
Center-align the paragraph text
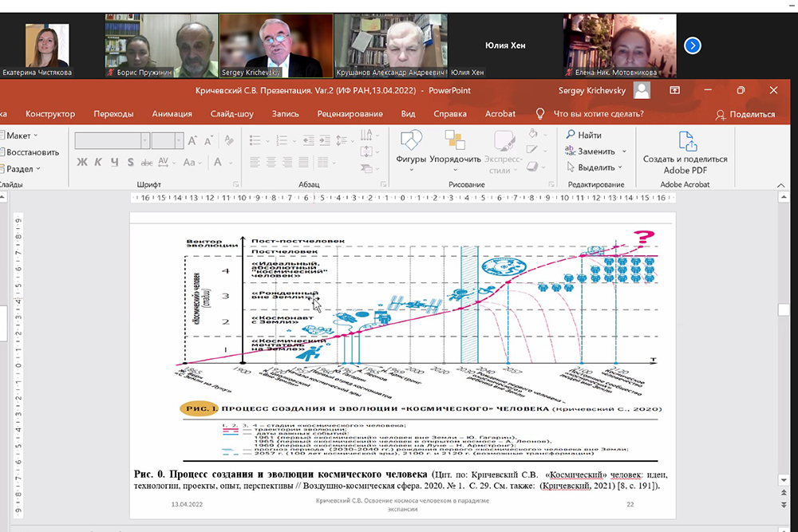pos(270,163)
